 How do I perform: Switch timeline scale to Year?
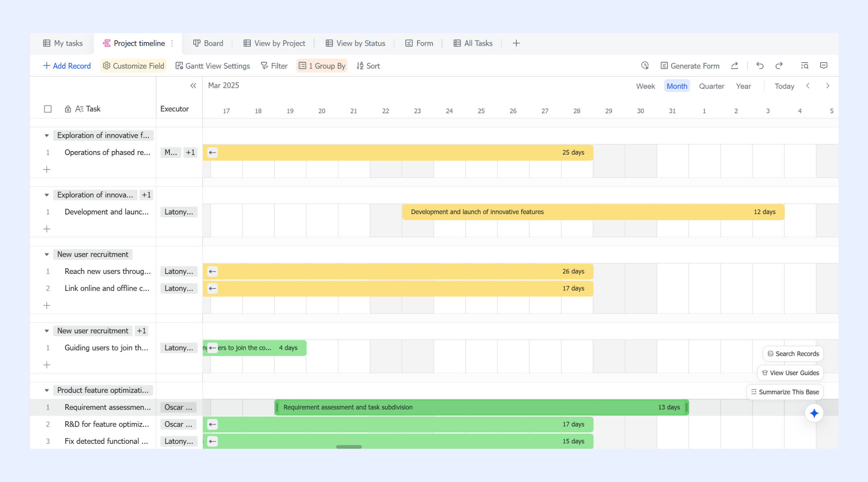743,86
